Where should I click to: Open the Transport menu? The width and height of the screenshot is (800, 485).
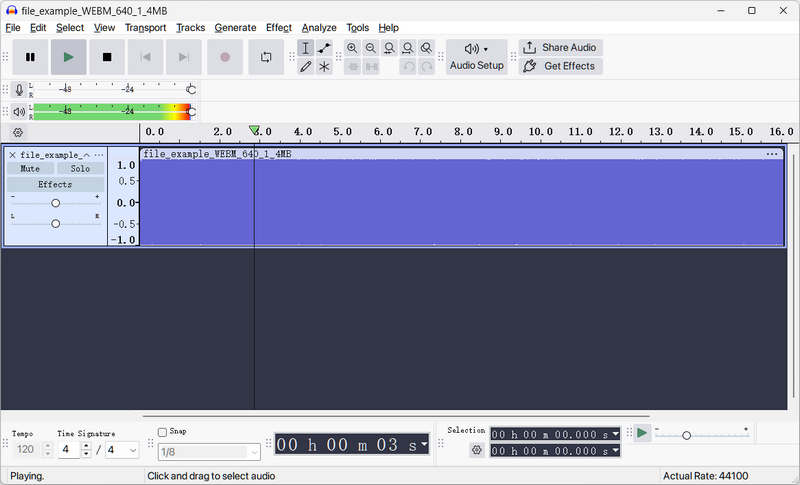(145, 28)
